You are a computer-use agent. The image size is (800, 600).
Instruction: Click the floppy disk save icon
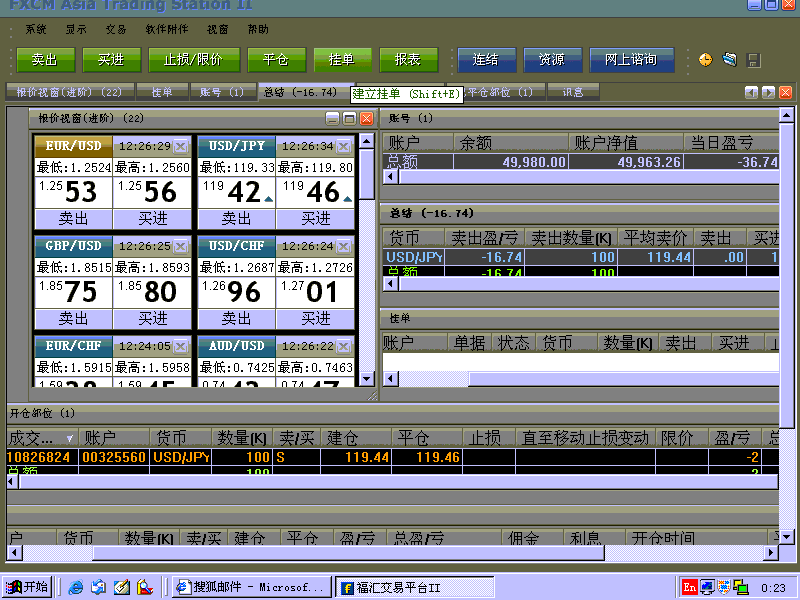tap(753, 60)
